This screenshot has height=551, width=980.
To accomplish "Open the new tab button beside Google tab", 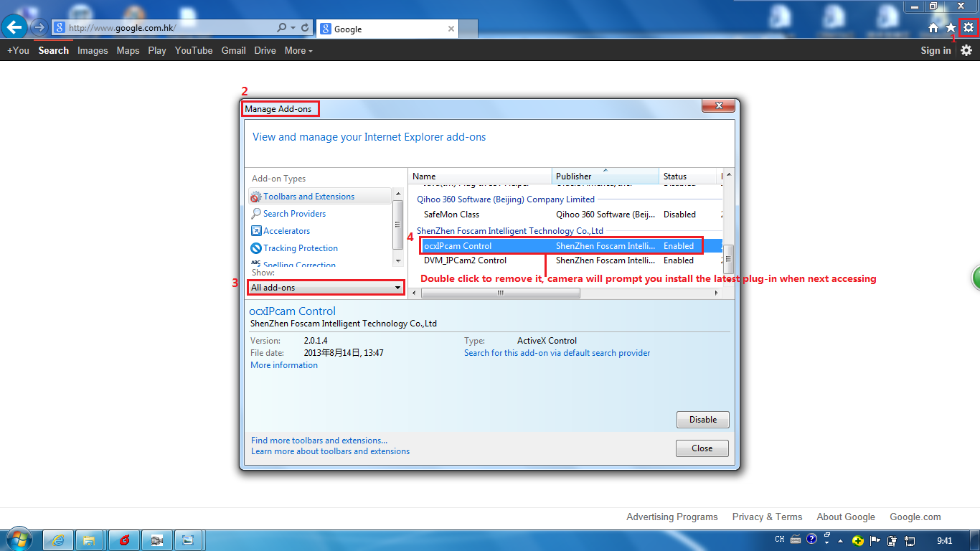I will point(469,29).
